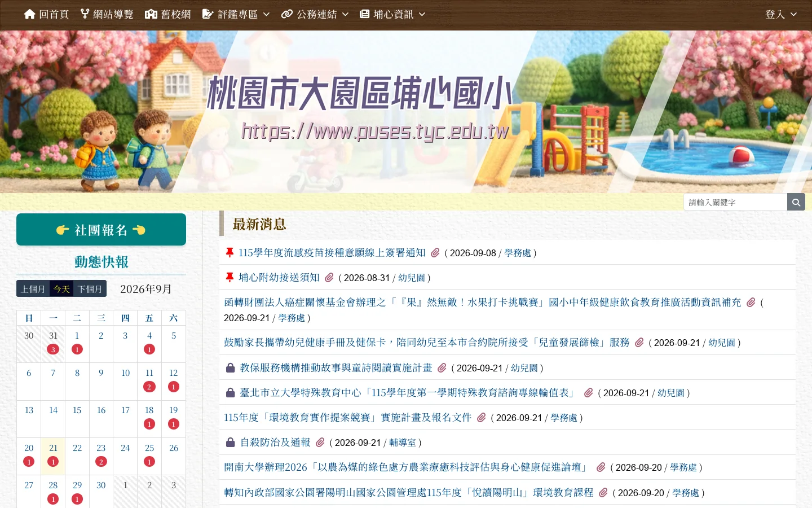812x508 pixels.
Task: Click event badge on September 12
Action: coord(174,387)
